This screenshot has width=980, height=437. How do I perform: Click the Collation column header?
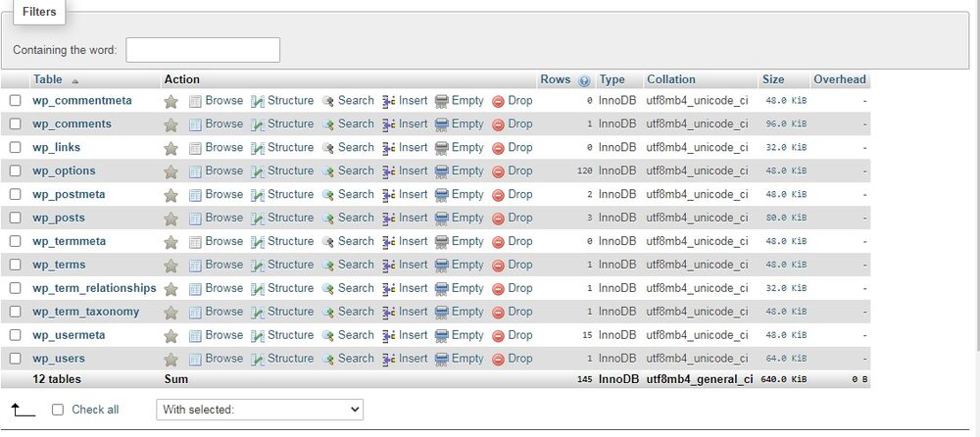(670, 79)
